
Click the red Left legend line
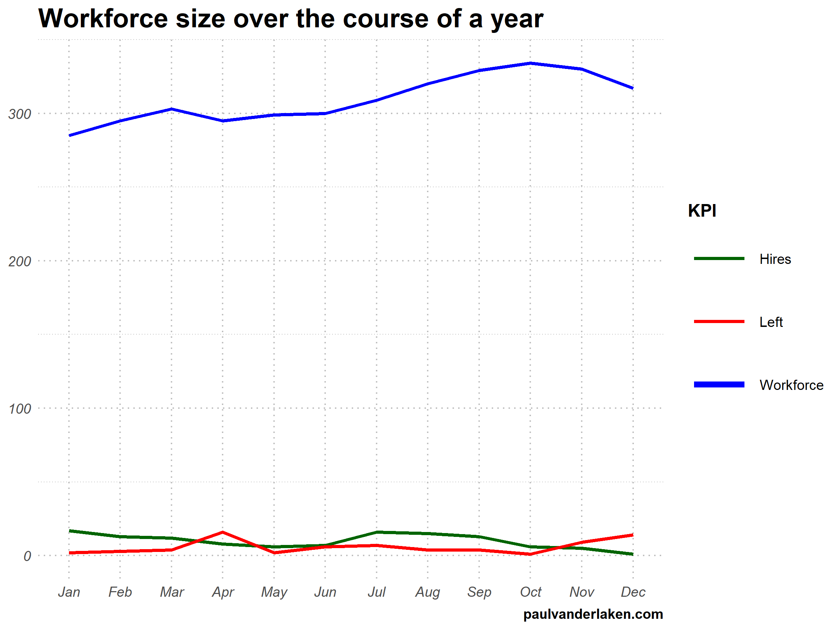click(719, 322)
